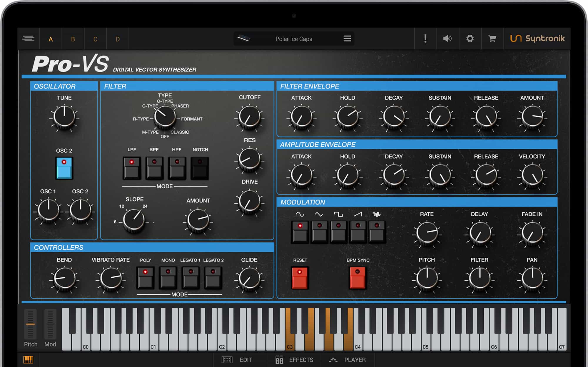Enable LPF filter mode
Viewport: 588px width, 367px height.
132,168
